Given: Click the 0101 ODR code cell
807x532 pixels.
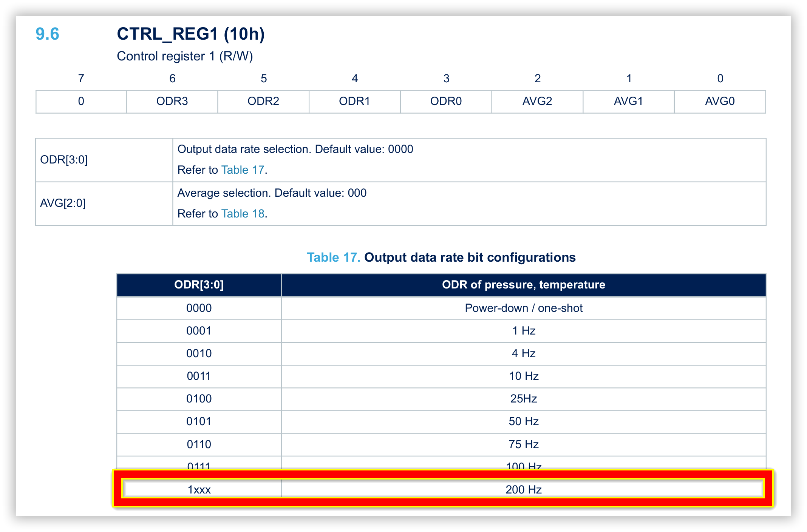Looking at the screenshot, I should [199, 421].
